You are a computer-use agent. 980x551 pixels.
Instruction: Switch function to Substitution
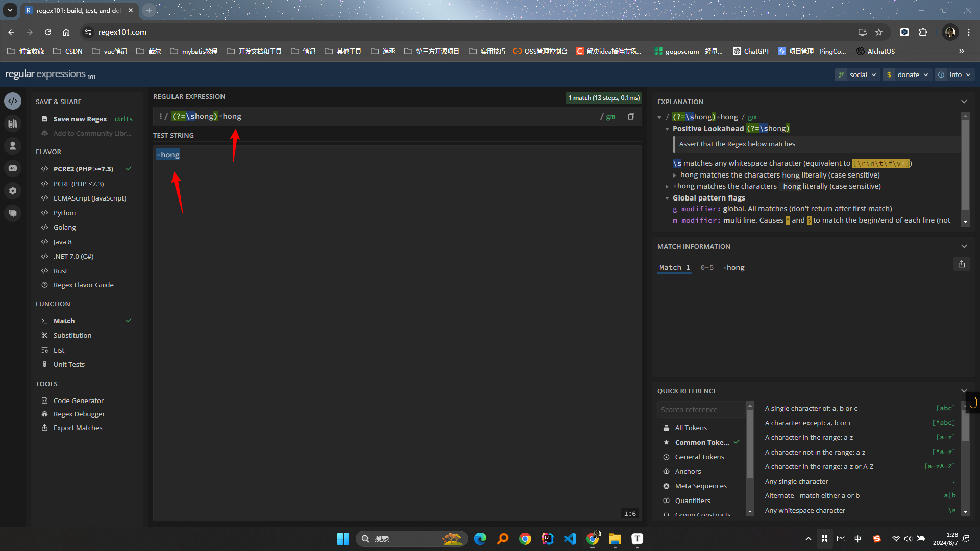coord(72,335)
